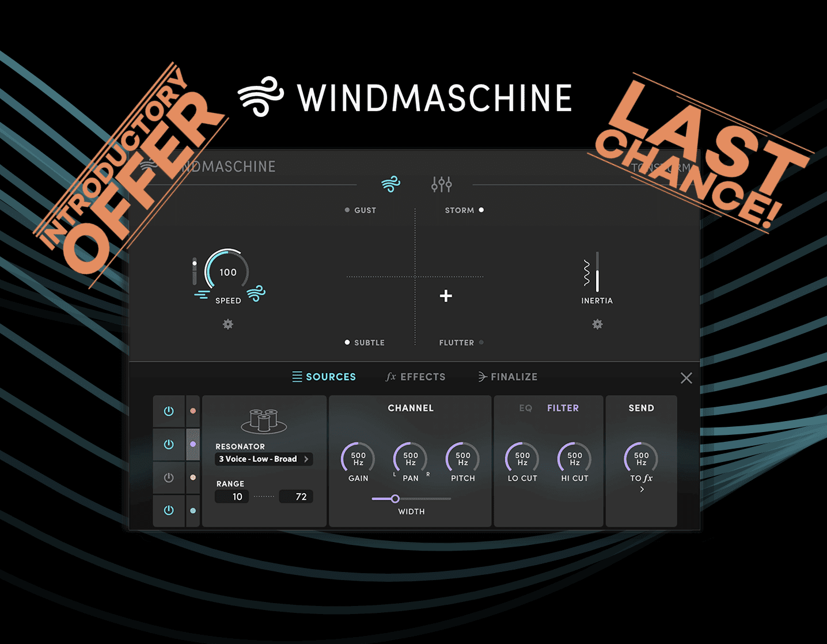Open the 3 Voice - Low - Broad preset dropdown
This screenshot has height=644, width=827.
coord(264,459)
